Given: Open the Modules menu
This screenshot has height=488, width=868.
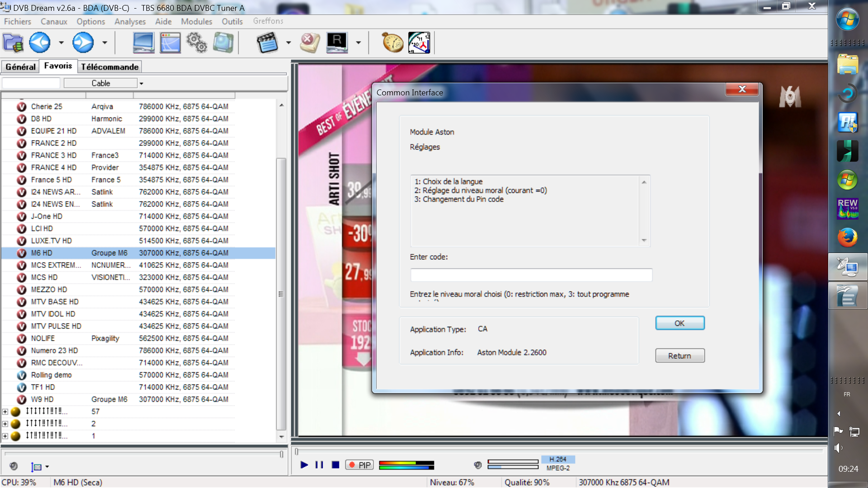Looking at the screenshot, I should point(196,21).
